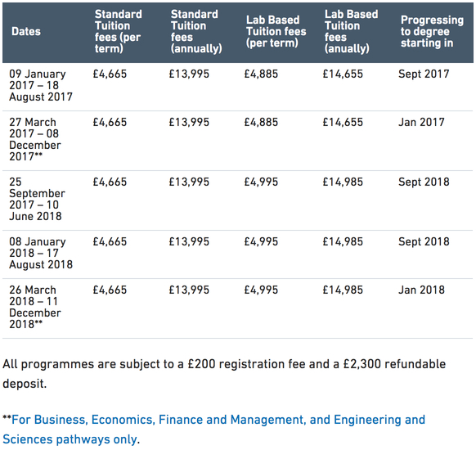
Task: Select the Standard Tuition fees (per term) header
Action: point(118,32)
